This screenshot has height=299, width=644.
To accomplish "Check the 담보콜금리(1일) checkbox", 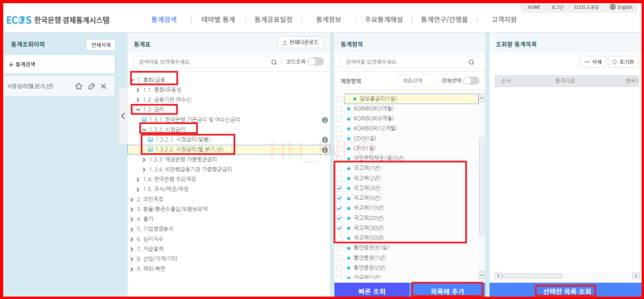I will click(x=339, y=98).
